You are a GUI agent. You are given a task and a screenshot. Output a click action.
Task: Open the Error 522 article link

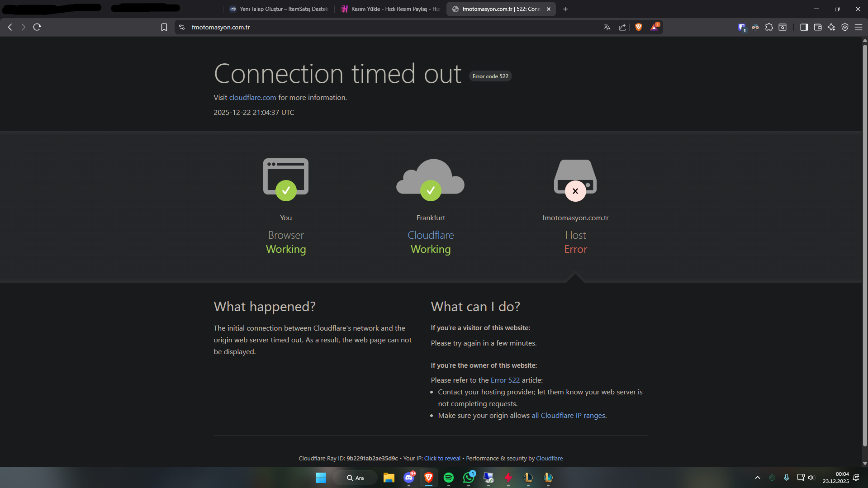505,380
